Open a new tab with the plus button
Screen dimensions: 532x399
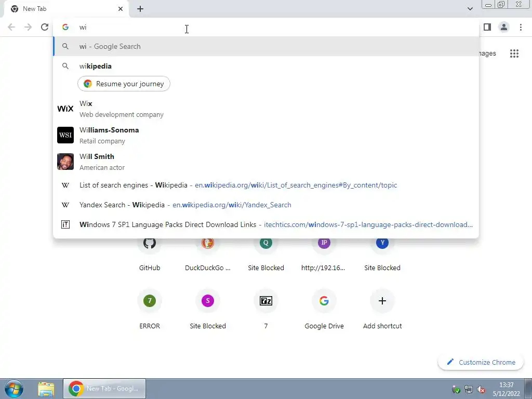point(140,9)
